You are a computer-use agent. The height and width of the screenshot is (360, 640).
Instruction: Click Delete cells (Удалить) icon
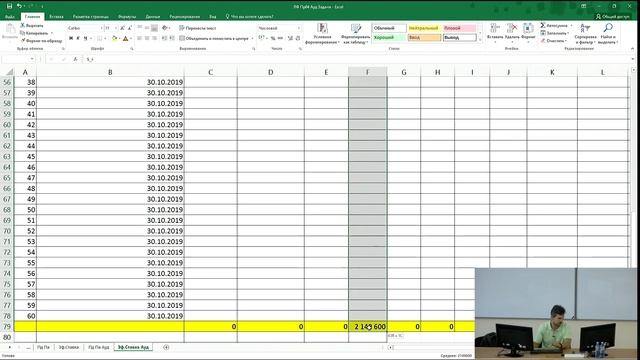click(x=512, y=28)
